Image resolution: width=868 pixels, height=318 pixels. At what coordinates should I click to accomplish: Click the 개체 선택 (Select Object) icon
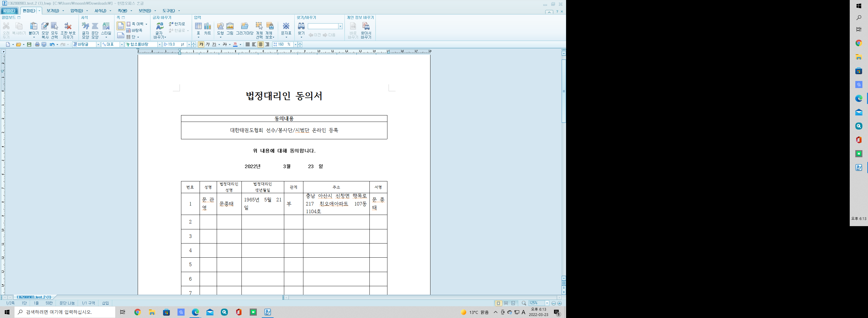(259, 26)
